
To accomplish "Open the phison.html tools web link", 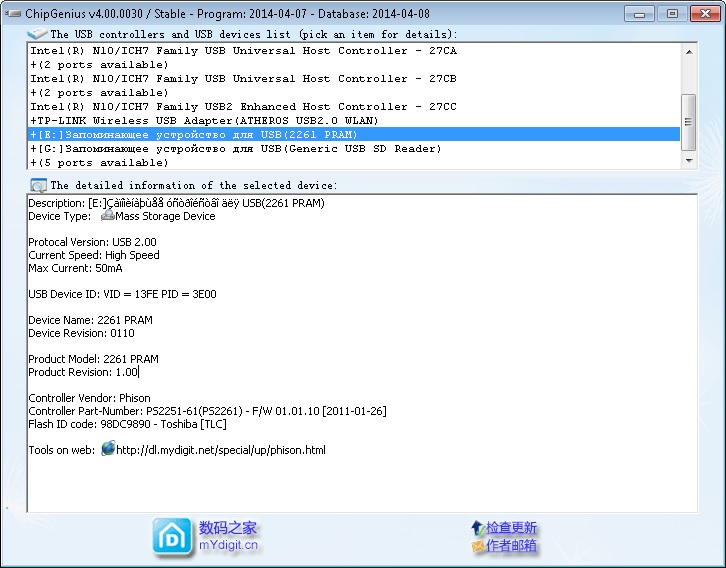I will [221, 450].
